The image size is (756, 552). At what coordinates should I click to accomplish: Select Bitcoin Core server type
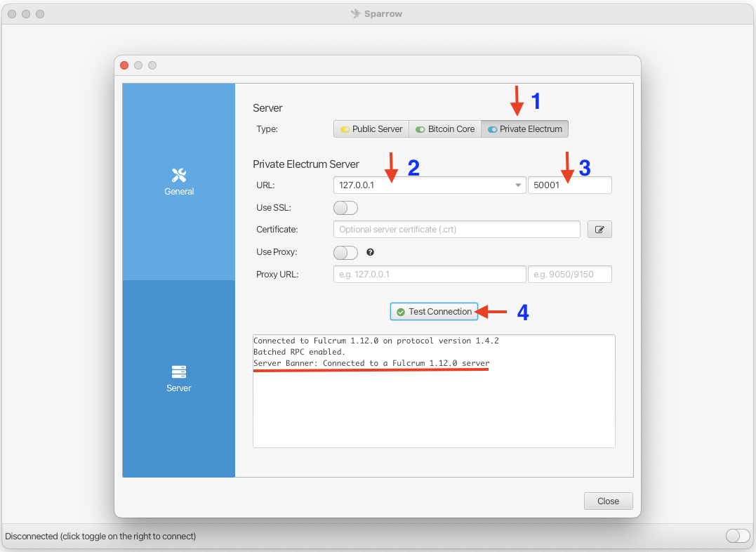[x=445, y=129]
